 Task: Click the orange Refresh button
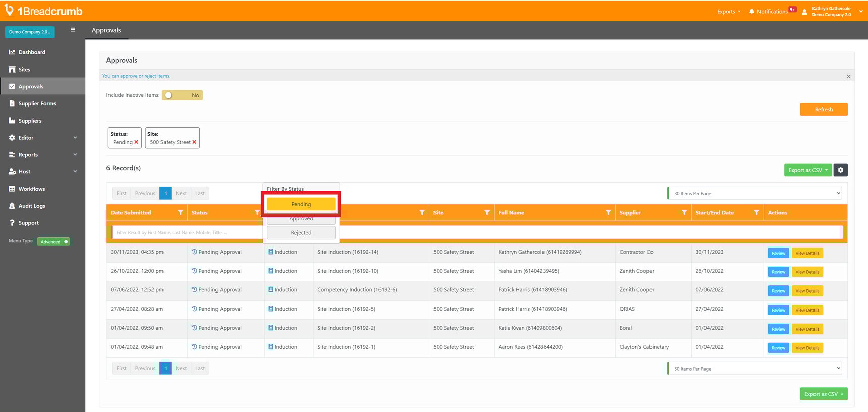point(823,109)
